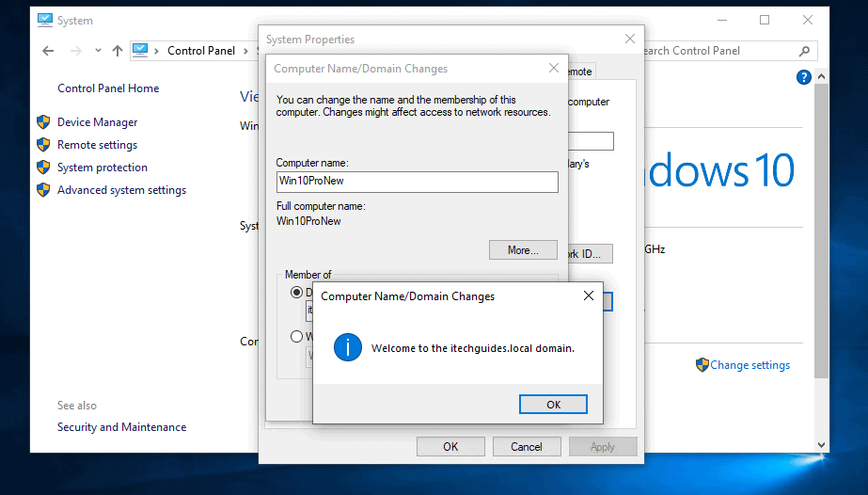
Task: Go back with the back arrow in System window
Action: 48,51
